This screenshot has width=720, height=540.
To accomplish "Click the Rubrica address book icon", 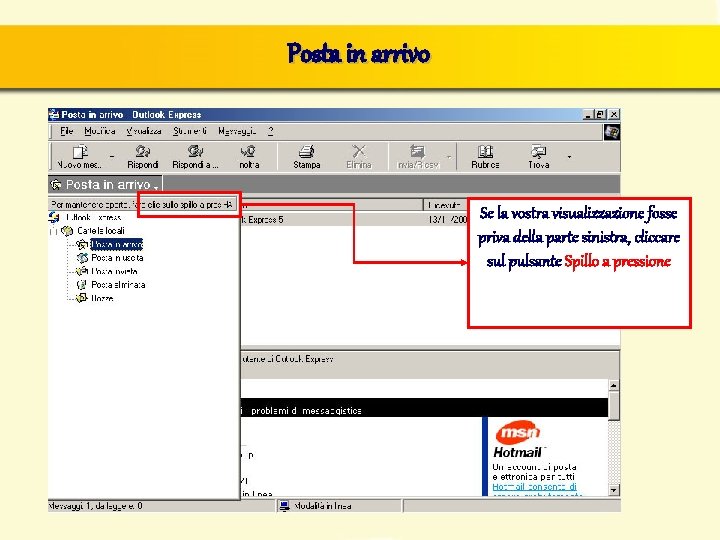I will 485,151.
